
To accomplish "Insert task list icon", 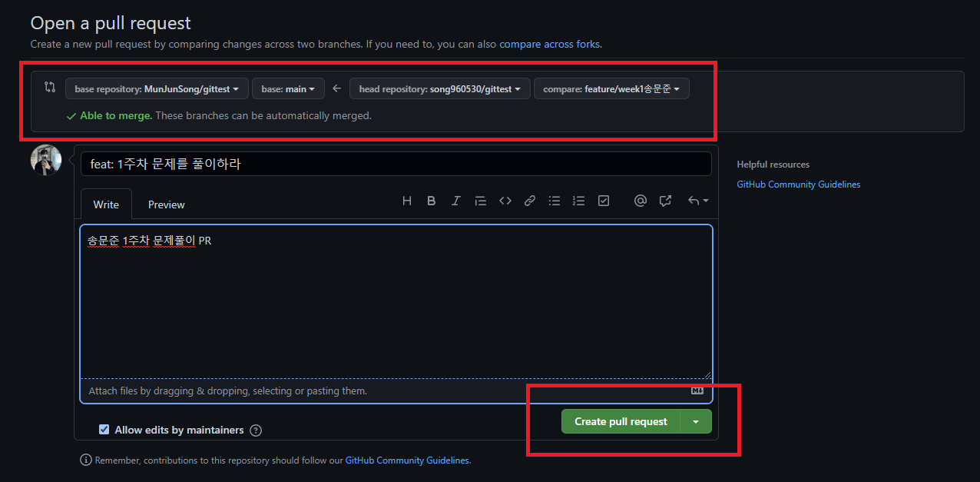I will click(604, 201).
